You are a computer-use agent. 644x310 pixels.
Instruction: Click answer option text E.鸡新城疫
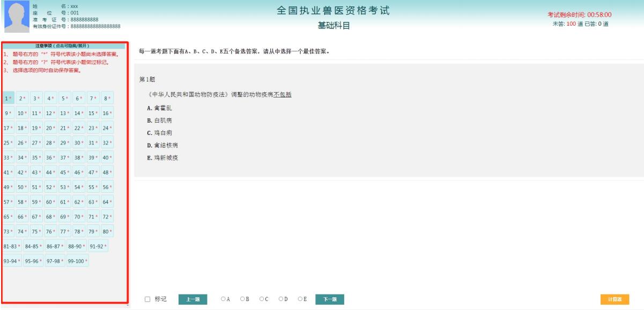[x=162, y=157]
